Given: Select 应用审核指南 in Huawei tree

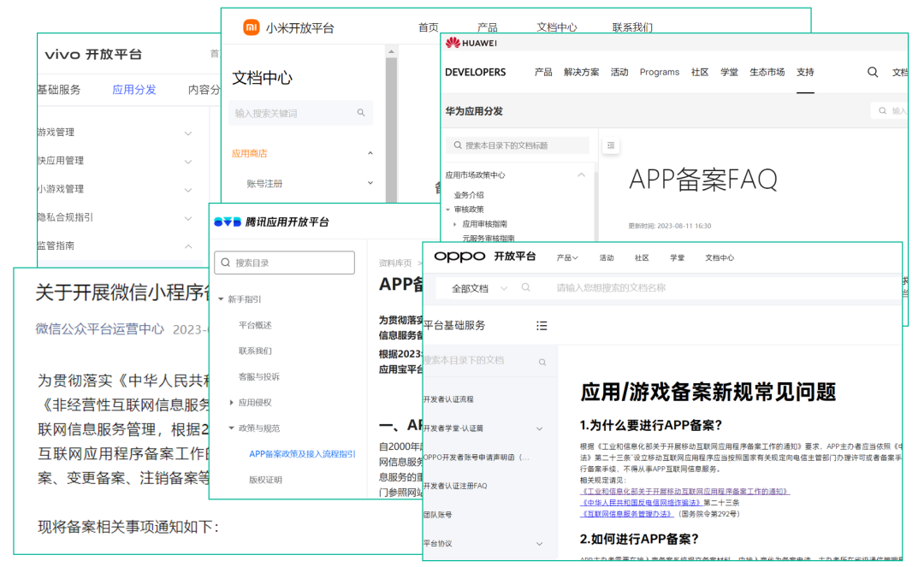Looking at the screenshot, I should coord(484,224).
